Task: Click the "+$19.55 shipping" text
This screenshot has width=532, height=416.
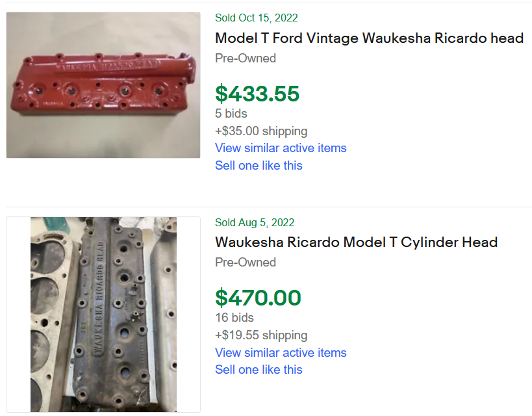Action: click(x=261, y=335)
